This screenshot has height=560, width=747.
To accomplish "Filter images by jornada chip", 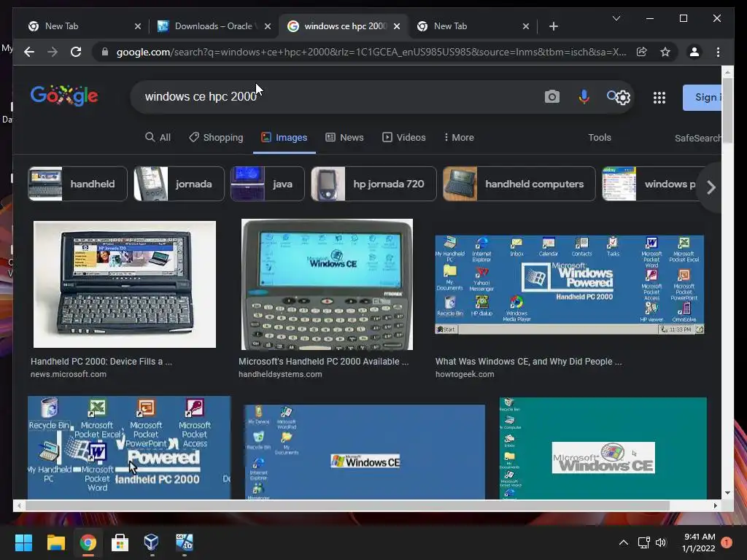I will click(179, 184).
